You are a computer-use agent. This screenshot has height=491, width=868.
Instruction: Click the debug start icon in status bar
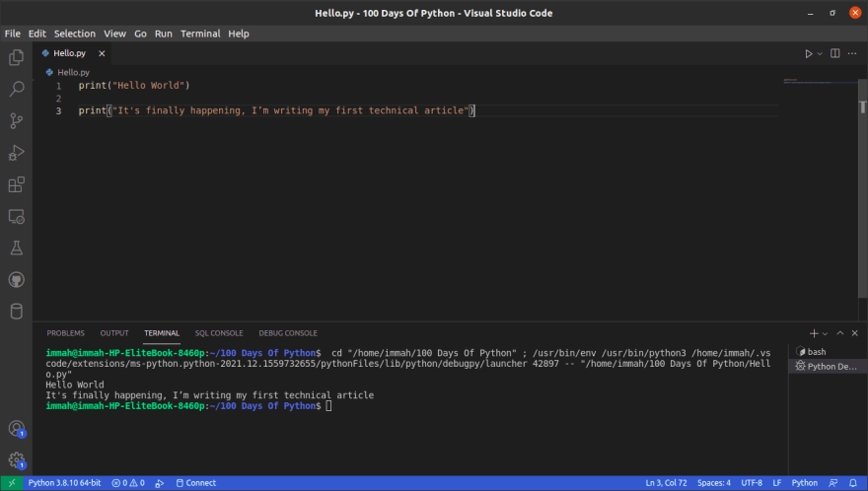coord(160,483)
